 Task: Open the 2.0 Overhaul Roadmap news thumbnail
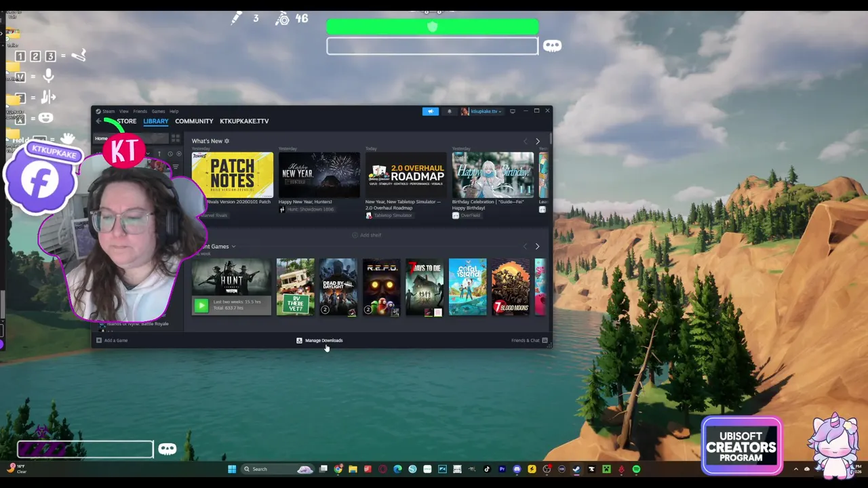click(406, 176)
